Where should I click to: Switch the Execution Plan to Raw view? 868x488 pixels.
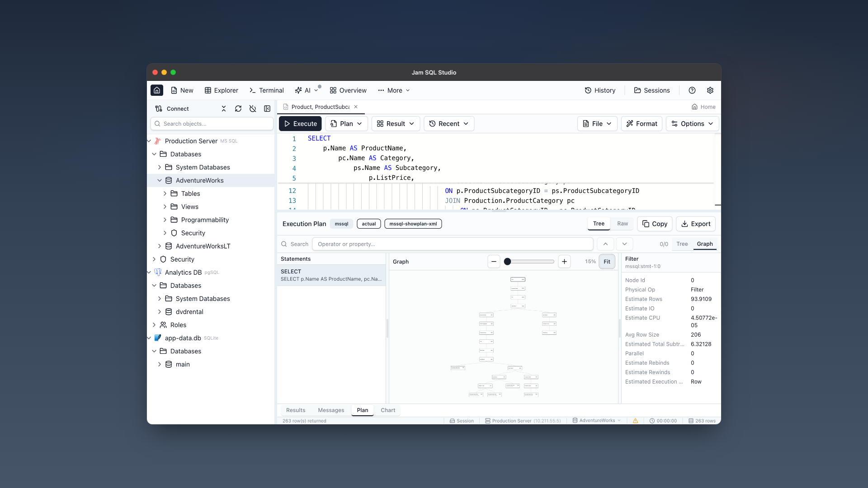[x=622, y=224]
